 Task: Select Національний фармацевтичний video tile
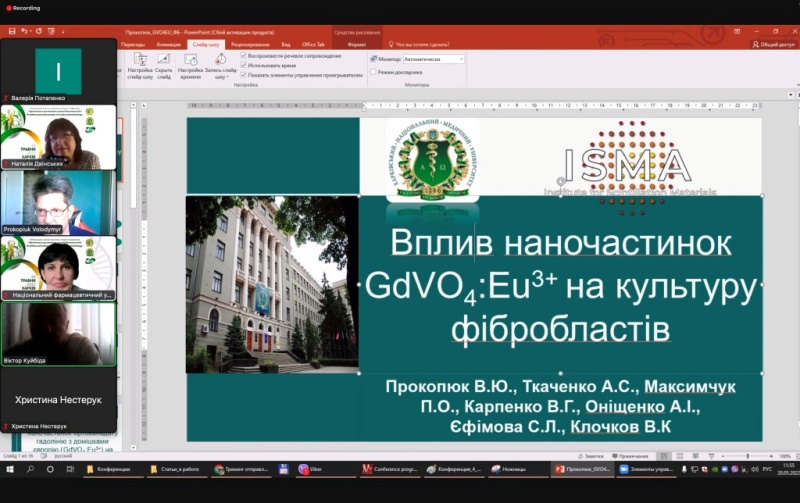point(58,268)
